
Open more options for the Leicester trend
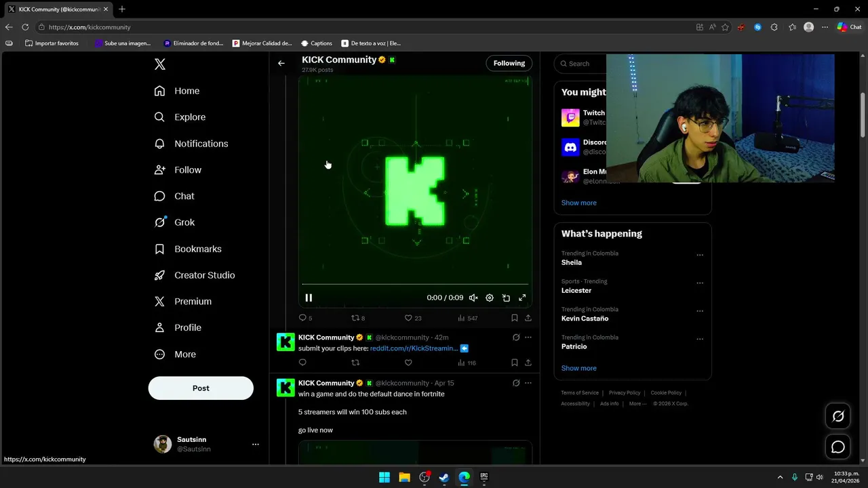700,283
